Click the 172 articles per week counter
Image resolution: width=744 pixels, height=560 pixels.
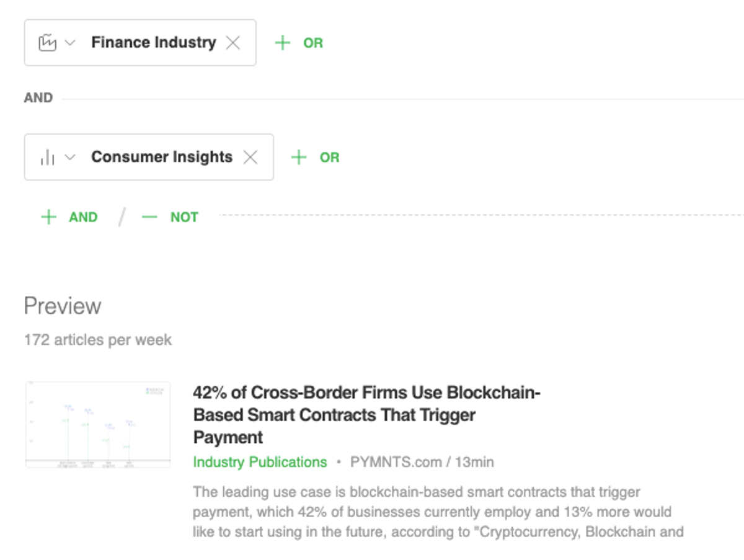98,339
